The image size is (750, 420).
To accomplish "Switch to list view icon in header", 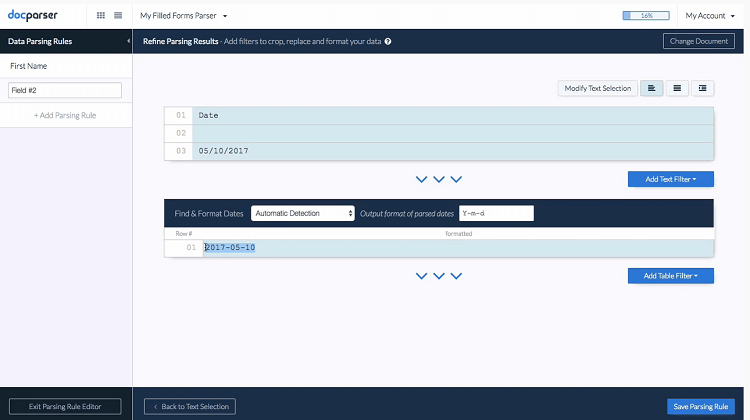I will coord(118,15).
